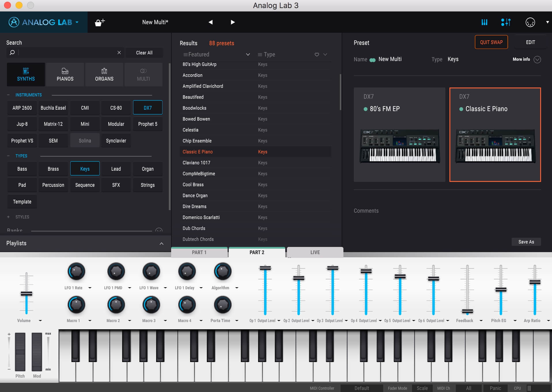The height and width of the screenshot is (392, 552).
Task: Toggle the Keys type filter
Action: (85, 169)
